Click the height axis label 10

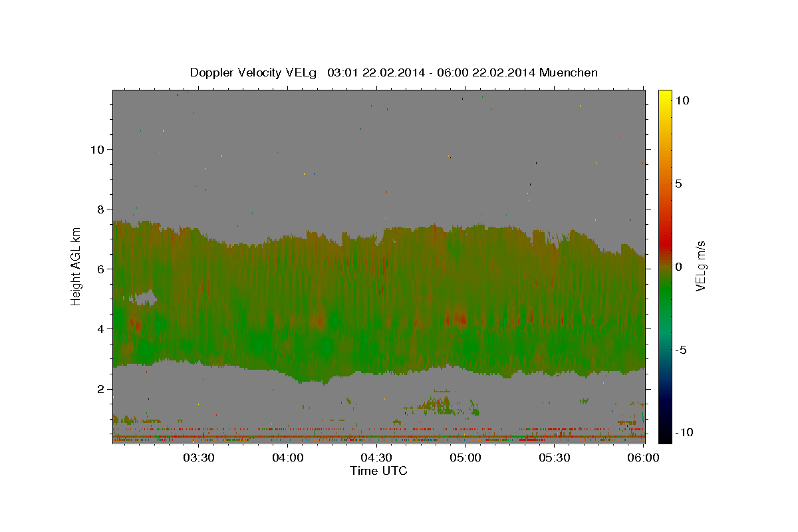point(96,149)
